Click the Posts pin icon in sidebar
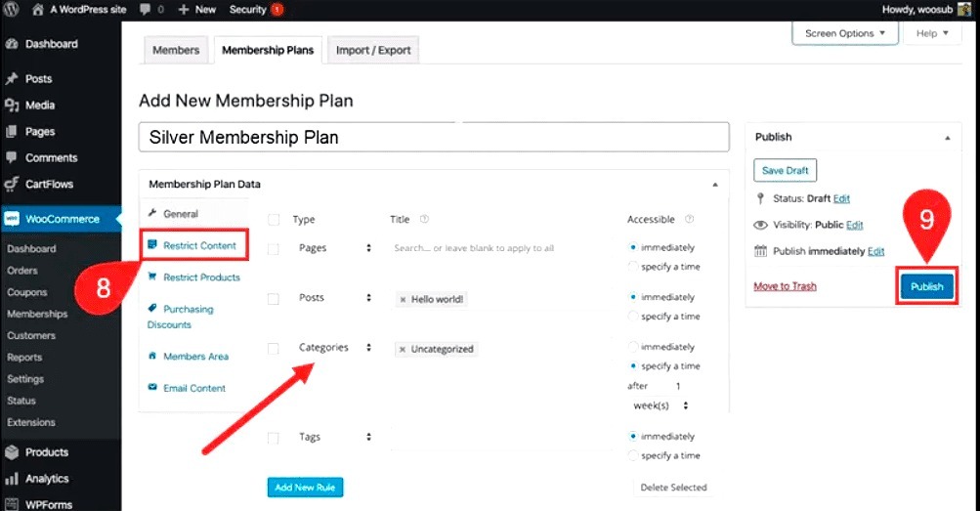This screenshot has width=980, height=511. 12,79
